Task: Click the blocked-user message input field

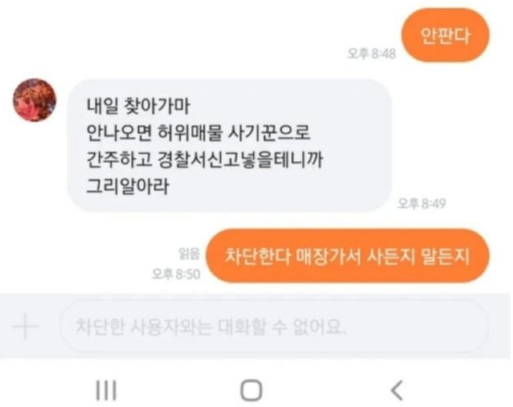Action: 274,326
